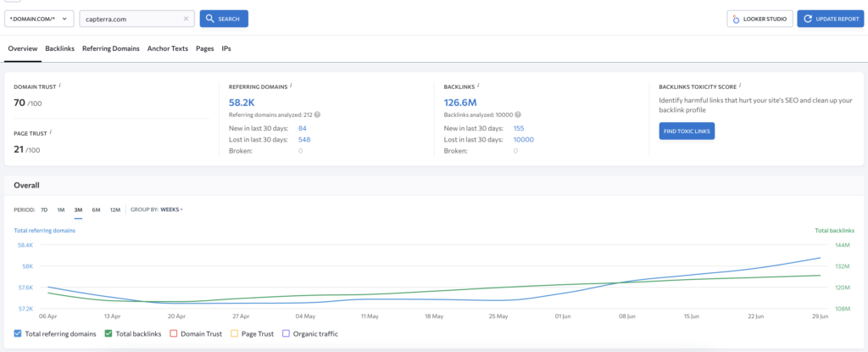
Task: Open the Anchor Texts tab
Action: click(168, 49)
